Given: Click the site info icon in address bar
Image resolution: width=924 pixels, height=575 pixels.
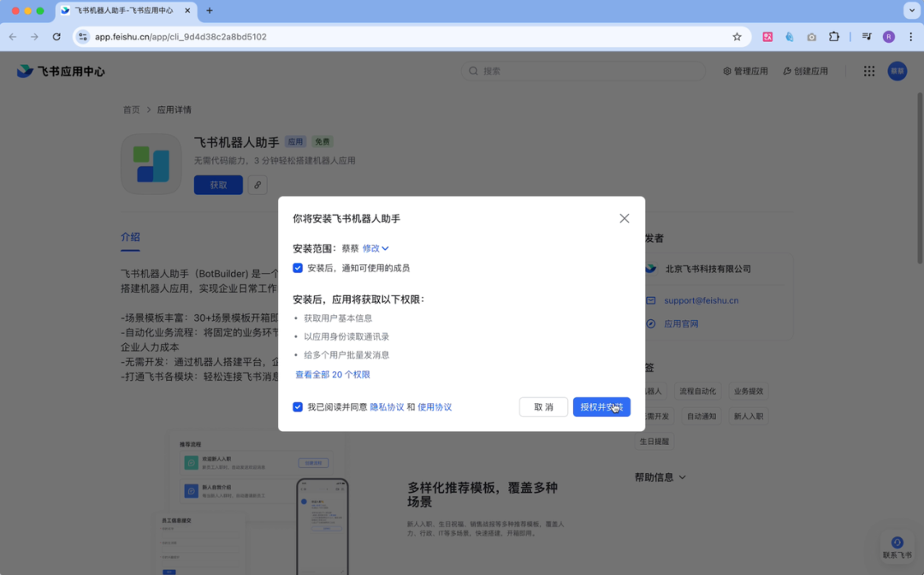Looking at the screenshot, I should click(x=83, y=37).
